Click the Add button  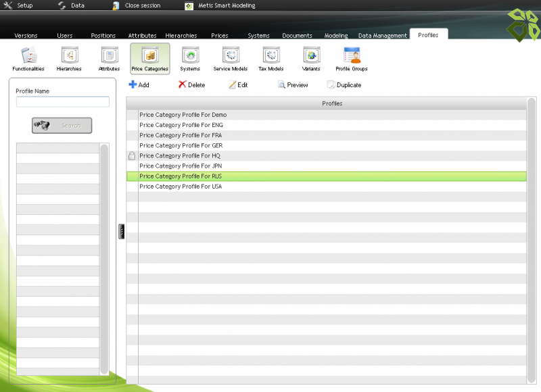click(x=139, y=85)
